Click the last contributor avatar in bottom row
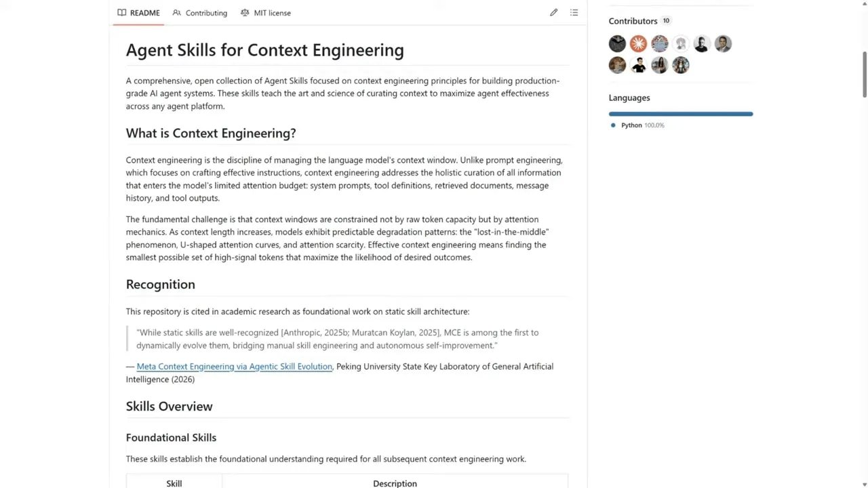The width and height of the screenshot is (868, 488). click(x=681, y=65)
